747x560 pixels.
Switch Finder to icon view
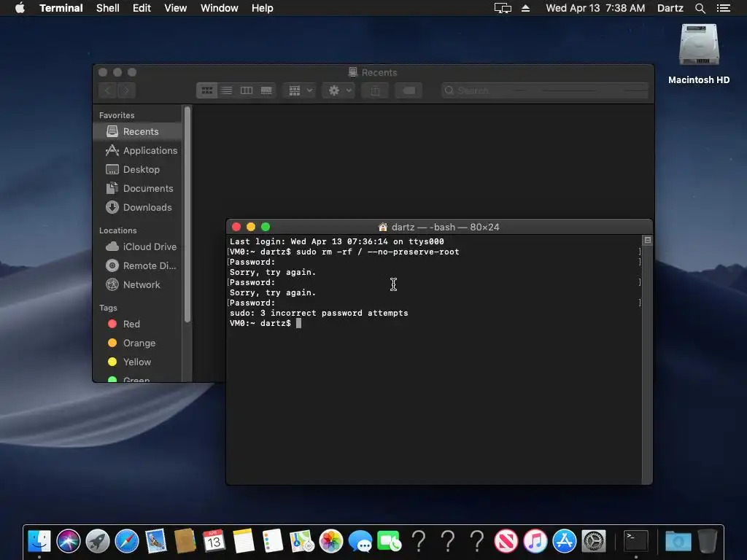point(206,90)
